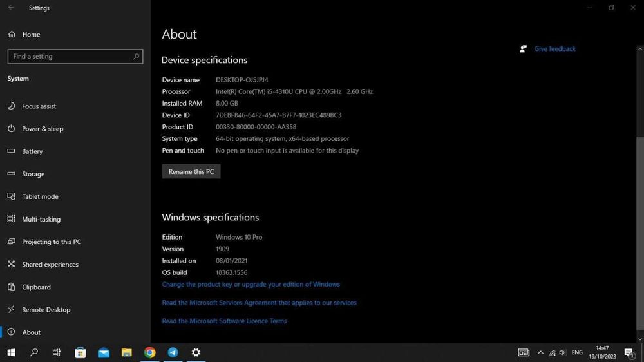Switch to Google Chrome on taskbar
This screenshot has width=644, height=362.
[x=150, y=352]
